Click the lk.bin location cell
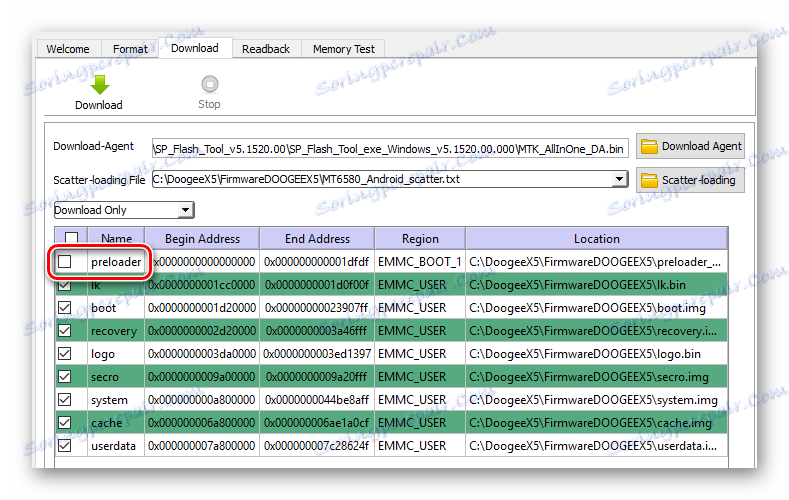This screenshot has height=500, width=789. [x=597, y=284]
